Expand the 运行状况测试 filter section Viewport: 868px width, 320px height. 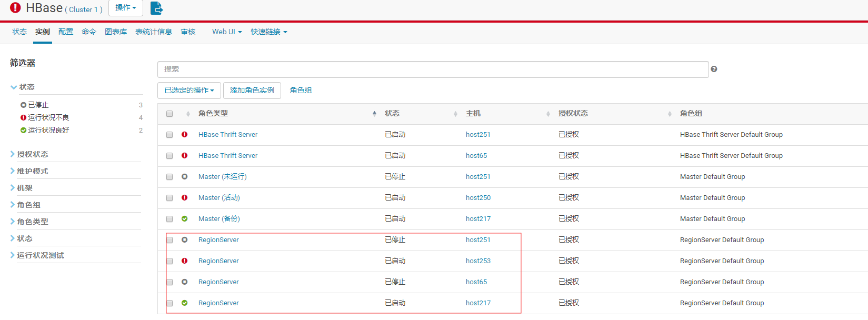tap(37, 255)
